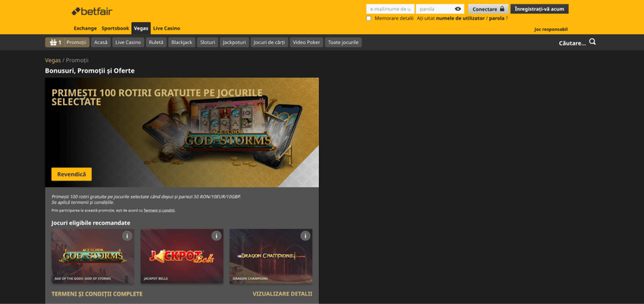Image resolution: width=644 pixels, height=304 pixels.
Task: Click Vizualizare detalii
Action: [282, 293]
